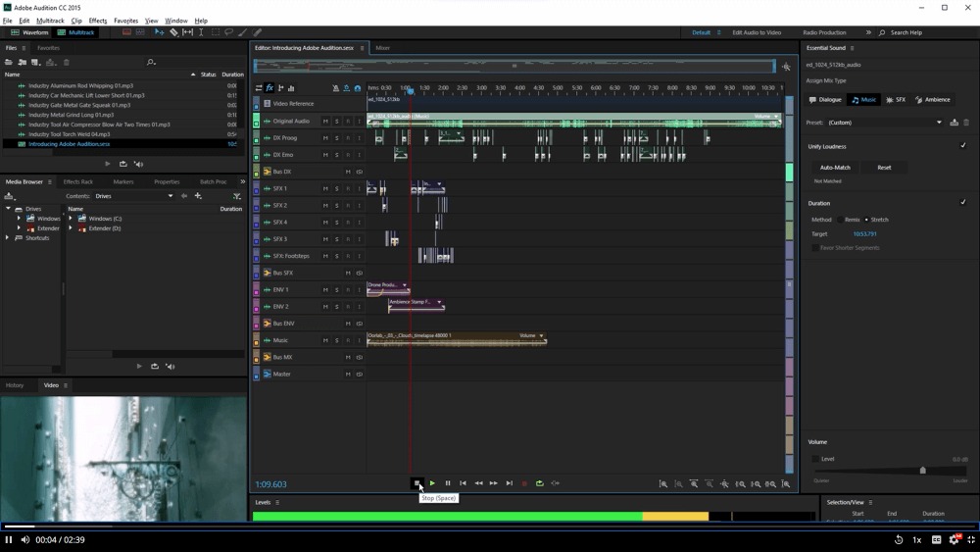The height and width of the screenshot is (552, 980).
Task: Switch to the History tab
Action: (15, 385)
